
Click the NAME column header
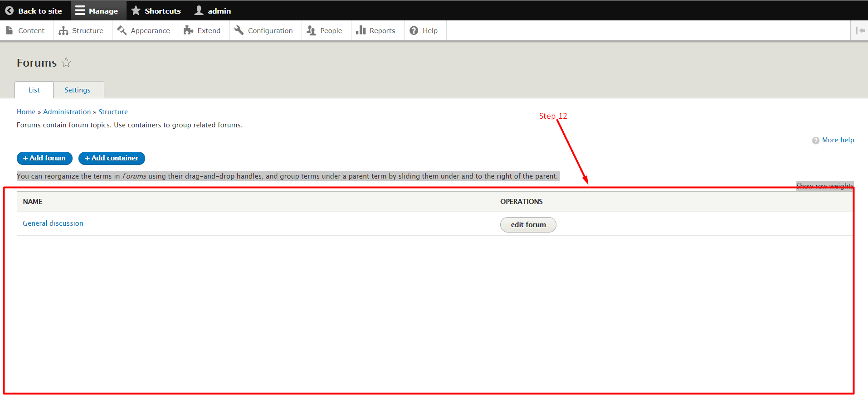click(x=33, y=201)
